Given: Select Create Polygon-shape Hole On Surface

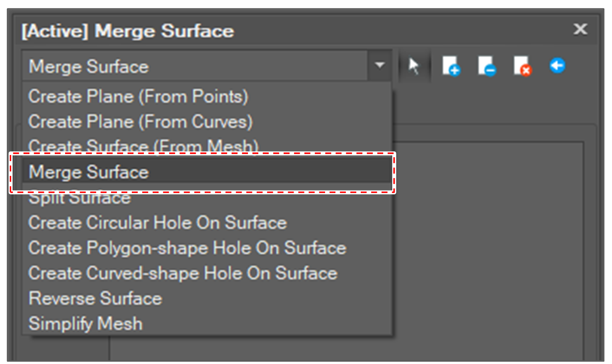Looking at the screenshot, I should (x=187, y=248).
